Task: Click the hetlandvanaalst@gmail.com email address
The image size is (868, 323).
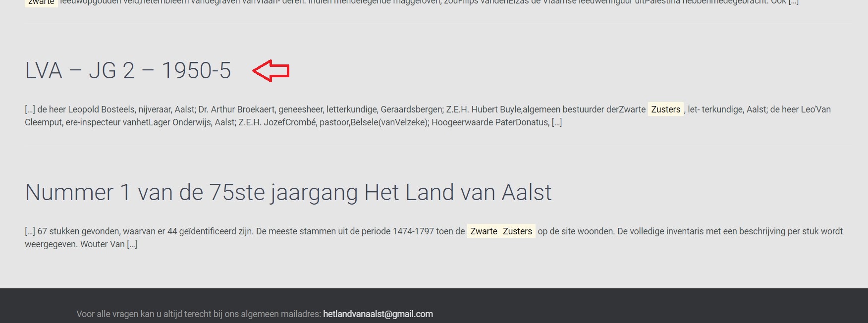Action: pos(378,314)
